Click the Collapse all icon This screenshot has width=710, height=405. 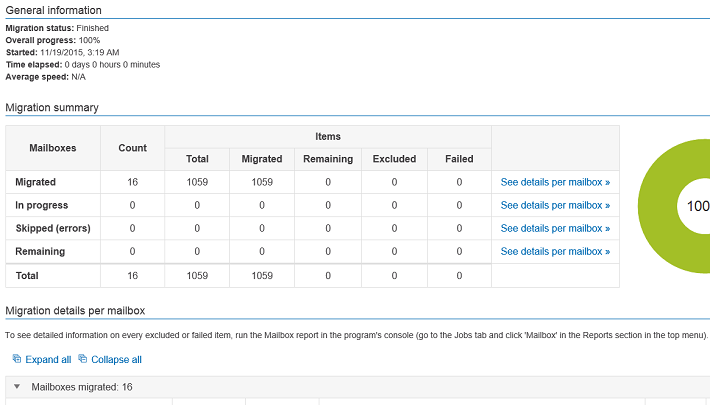[82, 359]
